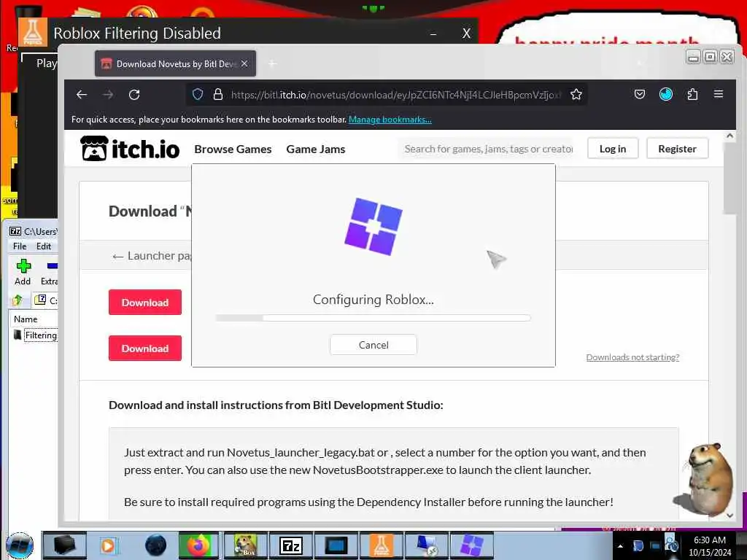
Task: Click the taskbar clock showing 6:30 AM
Action: (710, 545)
